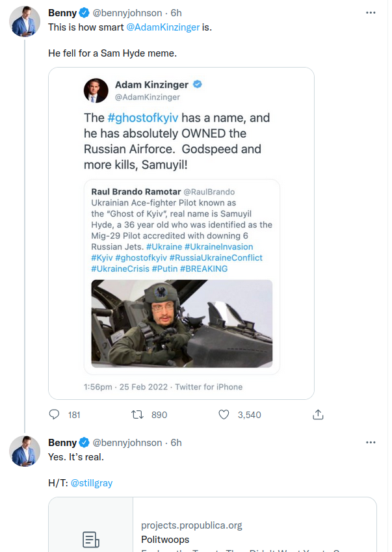This screenshot has width=392, height=552.
Task: Open the more options menu on first tweet
Action: (371, 12)
